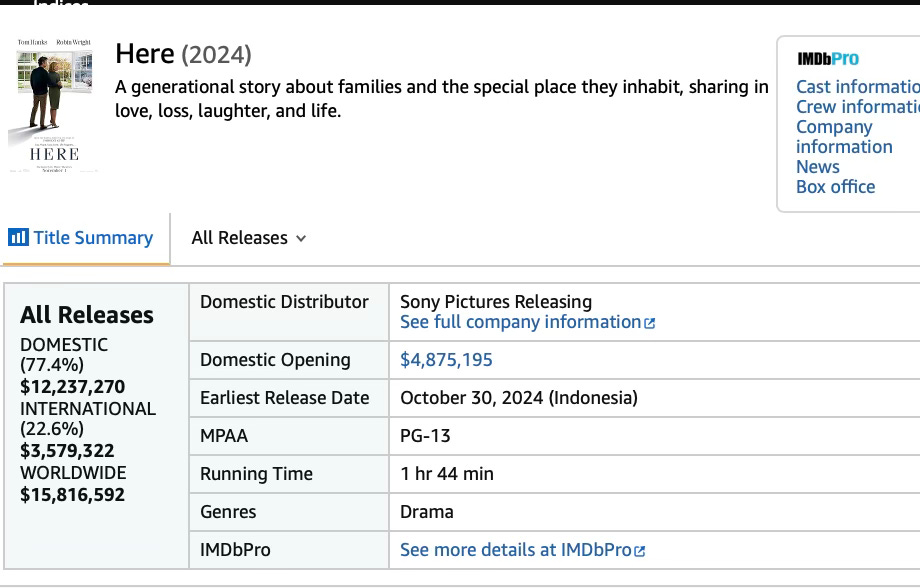Click the MPAA label cell

coord(289,436)
